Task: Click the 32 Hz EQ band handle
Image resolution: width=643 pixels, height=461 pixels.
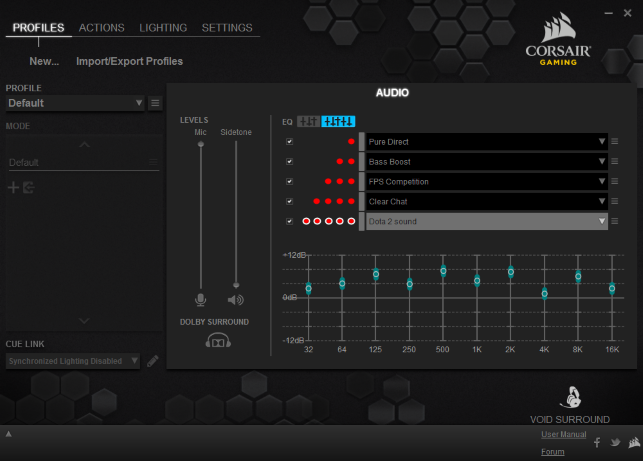Action: click(x=308, y=288)
